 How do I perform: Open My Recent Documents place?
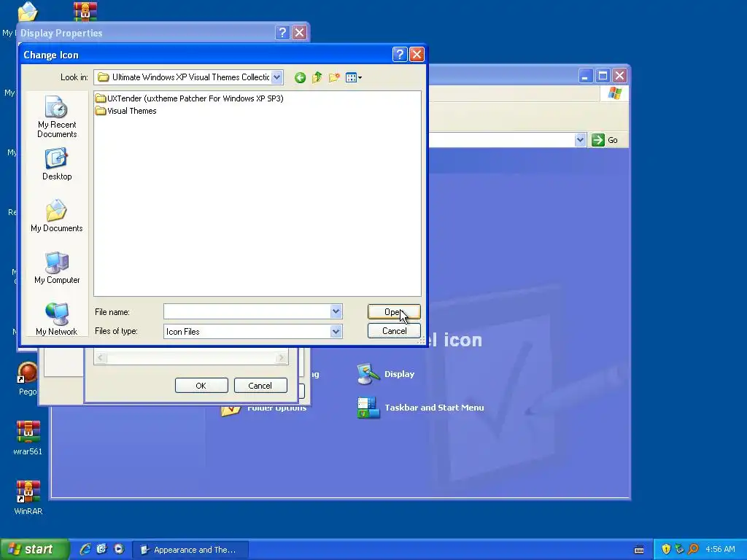click(57, 117)
